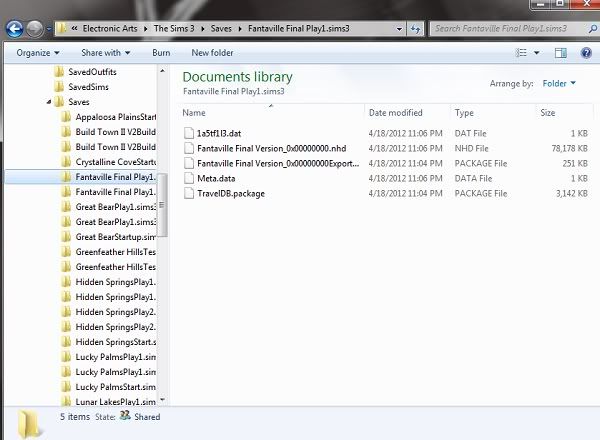Screen dimensions: 600x440
Task: Open the Organize menu
Action: click(38, 53)
